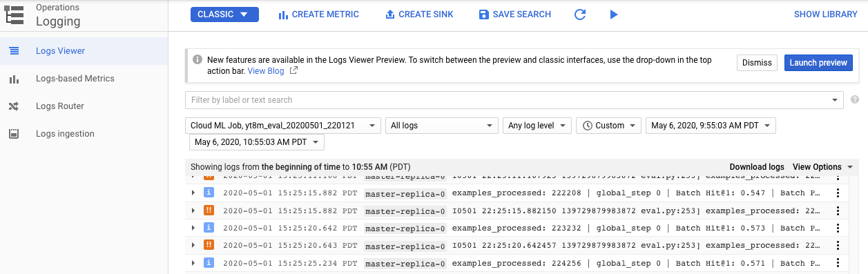Expand the log entry with 222208 examples processed
This screenshot has width=868, height=274.
(193, 193)
